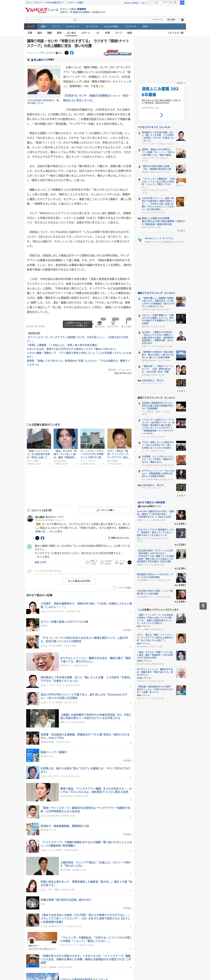
Task: Open the 国際 category tab
Action: pyautogui.click(x=49, y=33)
